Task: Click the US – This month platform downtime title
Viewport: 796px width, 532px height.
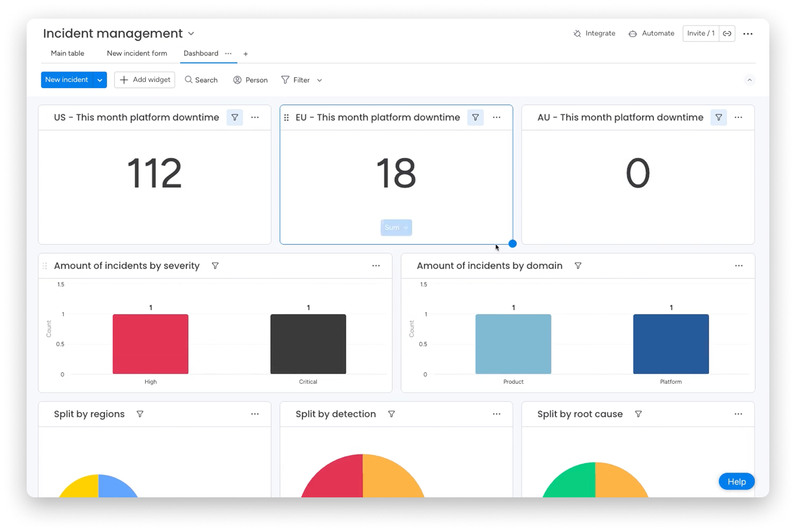Action: click(x=137, y=117)
